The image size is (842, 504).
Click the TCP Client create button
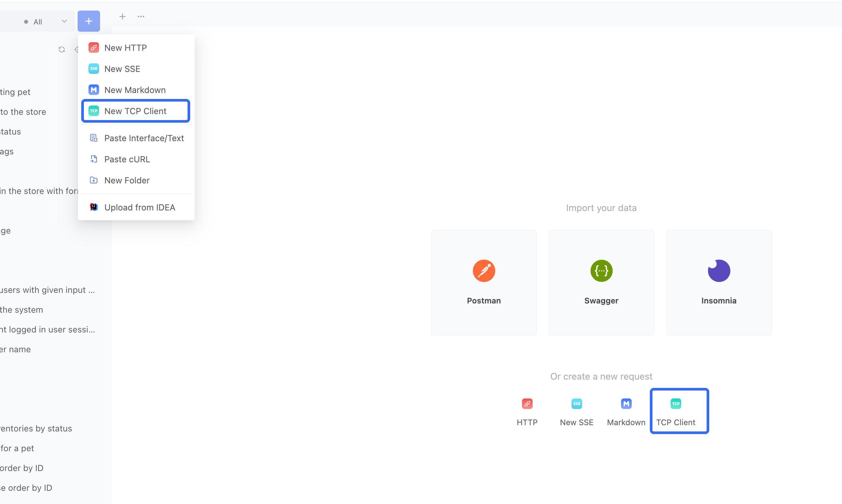[675, 411]
